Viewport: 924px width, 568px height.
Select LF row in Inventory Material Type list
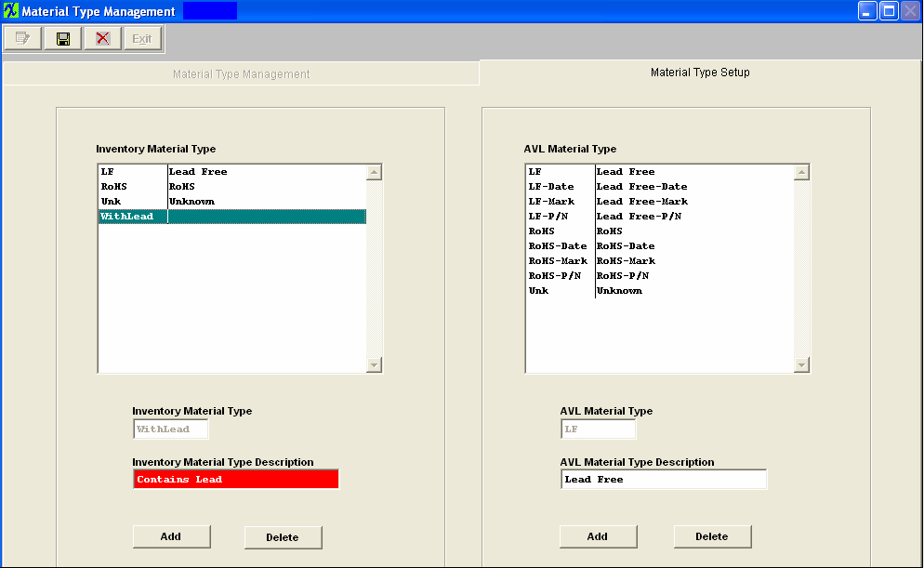[232, 172]
